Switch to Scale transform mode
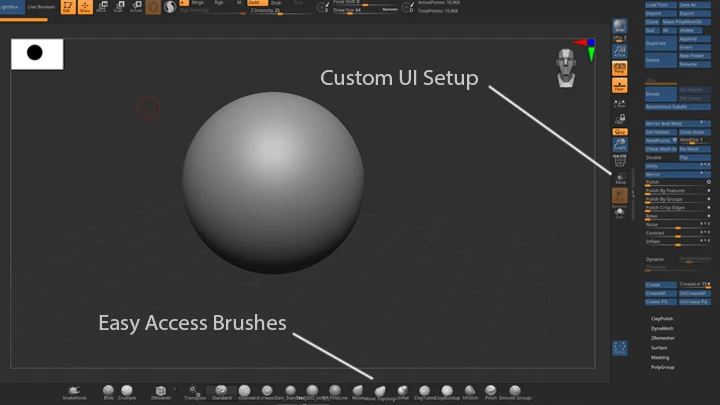 [119, 6]
